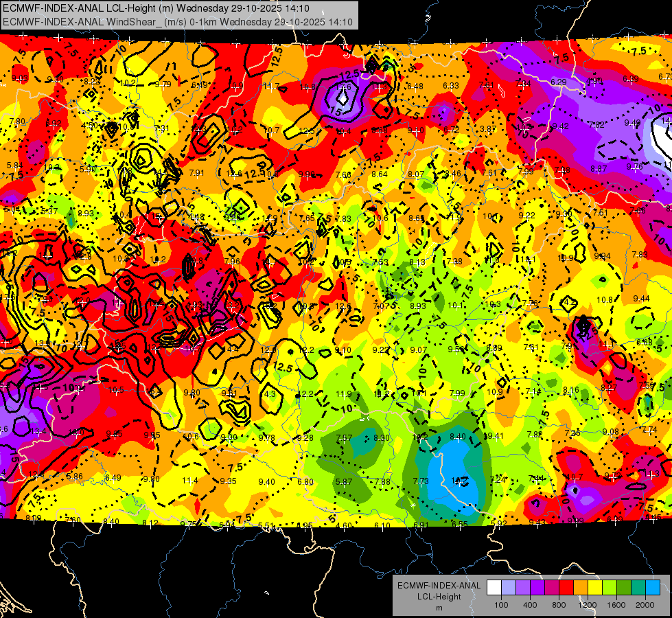The height and width of the screenshot is (618, 672).
Task: Click the grid value '9.03'
Action: (x=20, y=78)
